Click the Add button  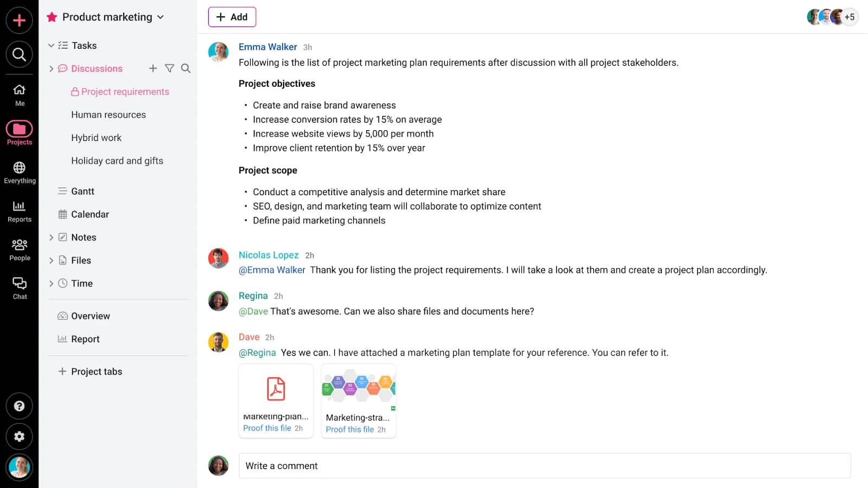[232, 17]
